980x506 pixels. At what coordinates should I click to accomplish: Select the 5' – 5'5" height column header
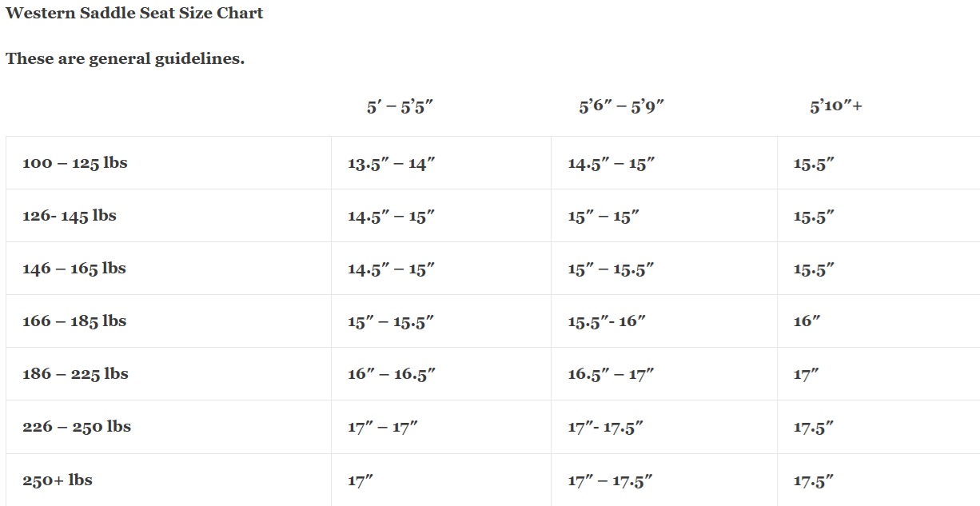400,106
